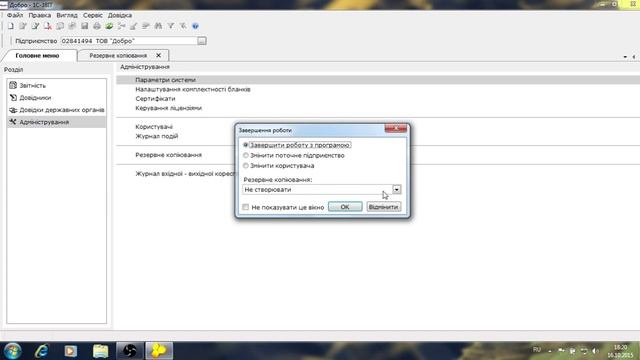Image resolution: width=640 pixels, height=360 pixels.
Task: Close the Завершення роботи dialog
Action: click(x=396, y=129)
